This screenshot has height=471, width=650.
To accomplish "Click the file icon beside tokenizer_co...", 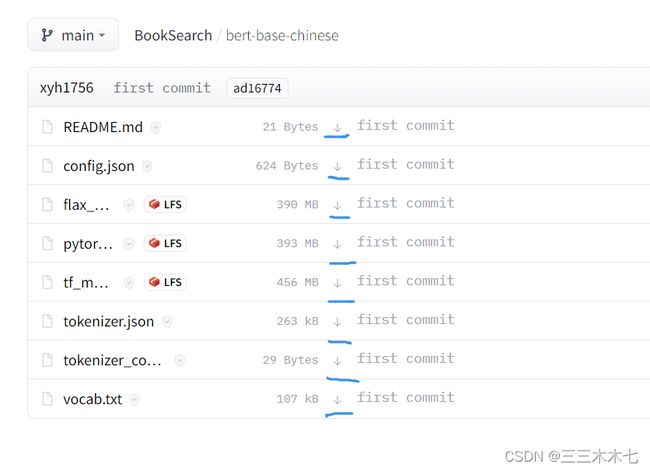I will (47, 360).
